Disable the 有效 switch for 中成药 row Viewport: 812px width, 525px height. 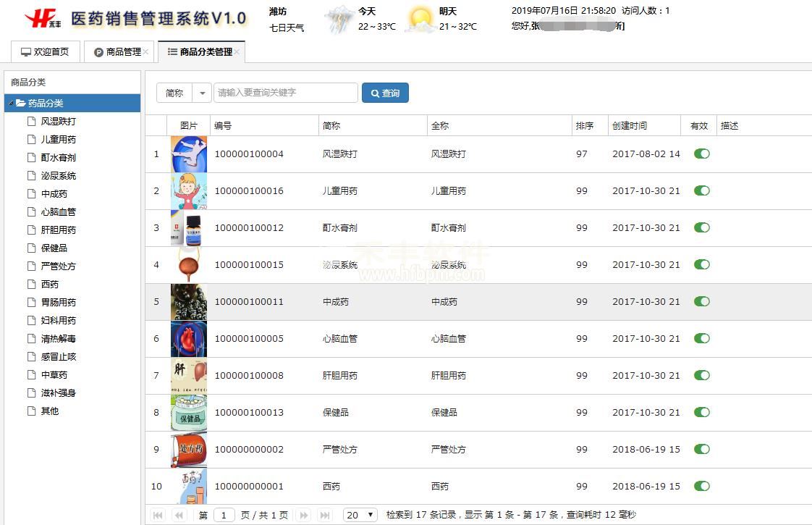[701, 302]
